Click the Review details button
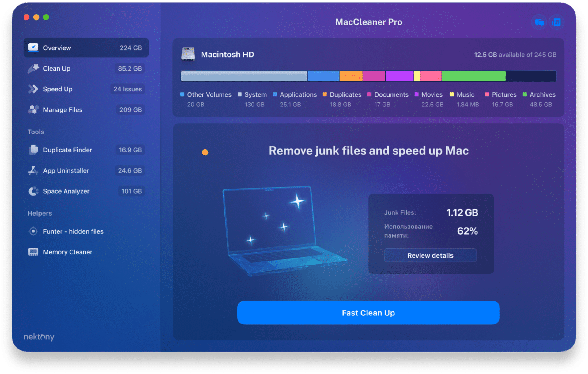The image size is (588, 374). pyautogui.click(x=430, y=255)
